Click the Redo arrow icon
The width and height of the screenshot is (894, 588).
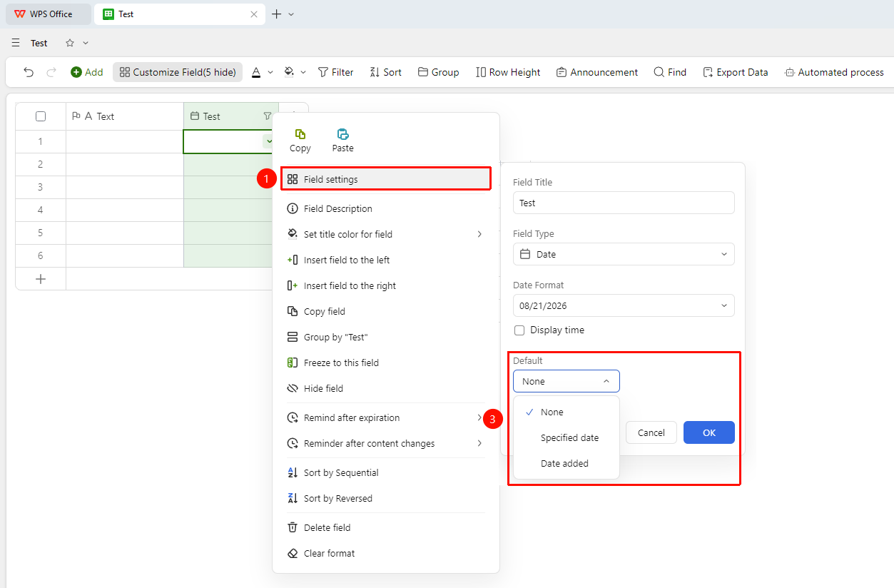coord(51,72)
